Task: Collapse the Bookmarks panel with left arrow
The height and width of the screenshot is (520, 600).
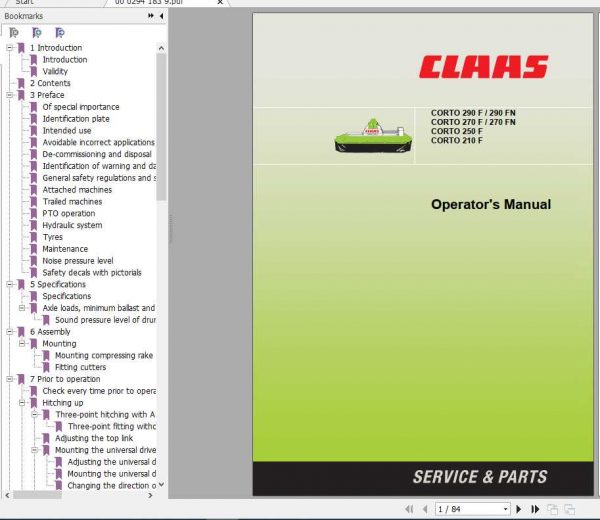Action: click(161, 16)
